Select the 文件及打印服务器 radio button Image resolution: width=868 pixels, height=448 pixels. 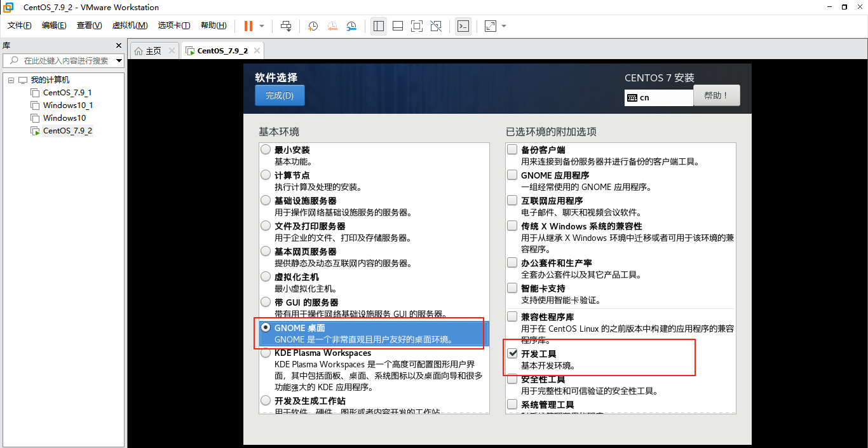[266, 226]
